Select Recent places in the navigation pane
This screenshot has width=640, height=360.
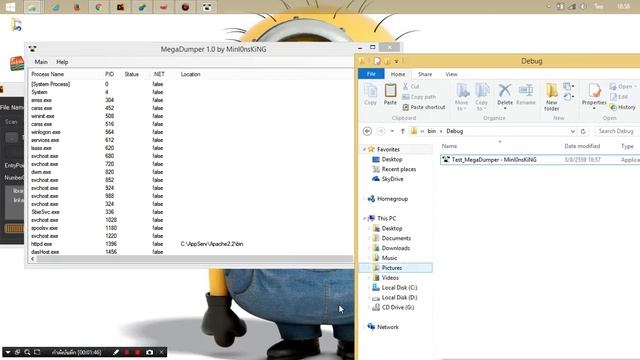tap(399, 169)
